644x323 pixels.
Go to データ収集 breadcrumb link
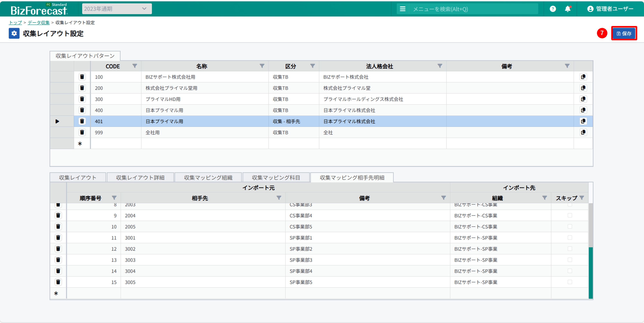[x=39, y=22]
